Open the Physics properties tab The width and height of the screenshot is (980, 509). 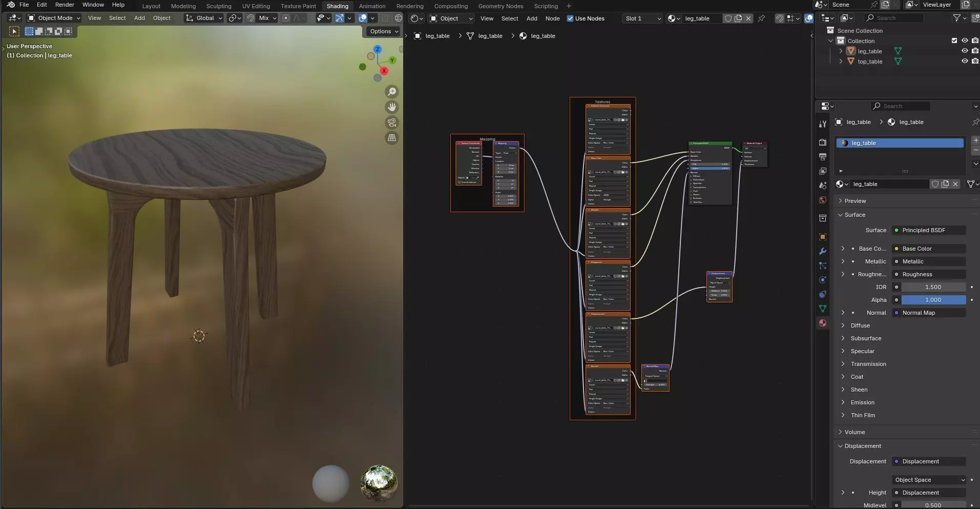click(823, 280)
